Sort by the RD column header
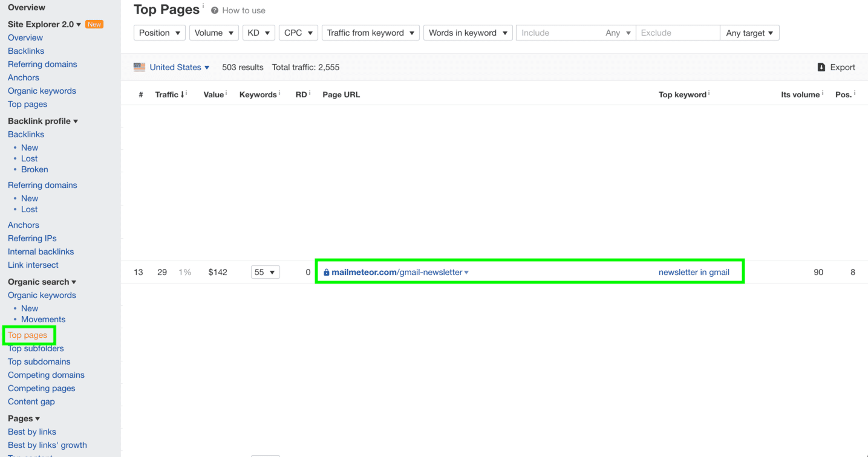This screenshot has width=868, height=457. coord(301,94)
